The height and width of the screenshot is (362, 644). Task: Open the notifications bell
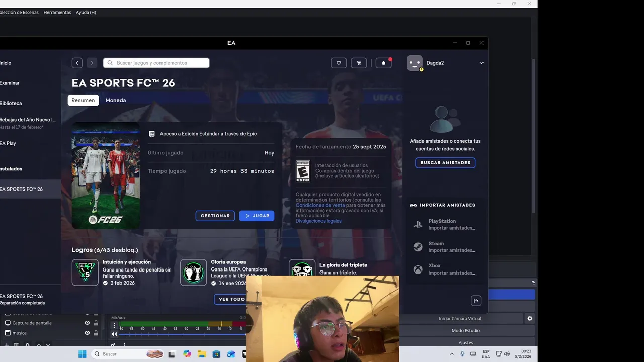click(x=383, y=63)
